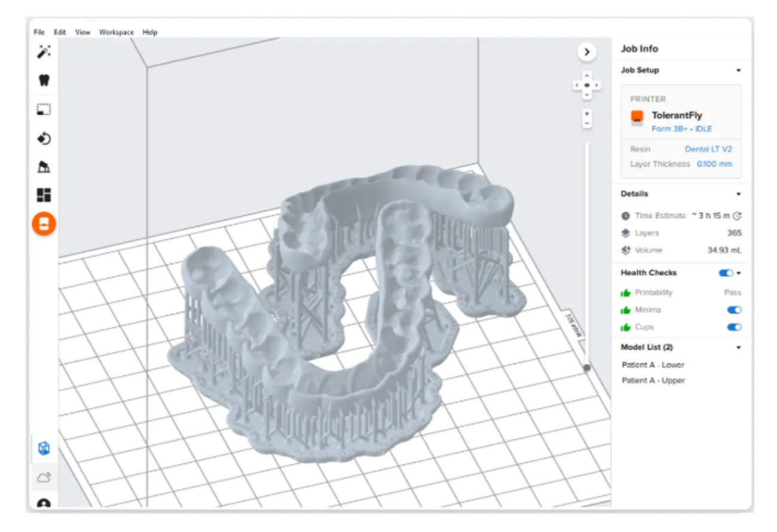Collapse Job Info panel with arrow button
The image size is (777, 532).
pos(586,52)
